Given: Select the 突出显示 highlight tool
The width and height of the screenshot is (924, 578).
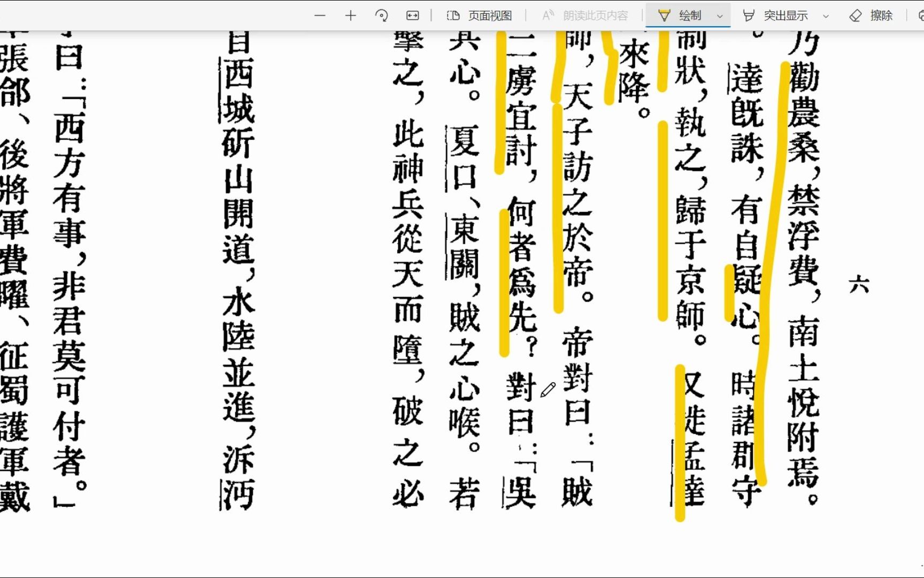Looking at the screenshot, I should 775,16.
